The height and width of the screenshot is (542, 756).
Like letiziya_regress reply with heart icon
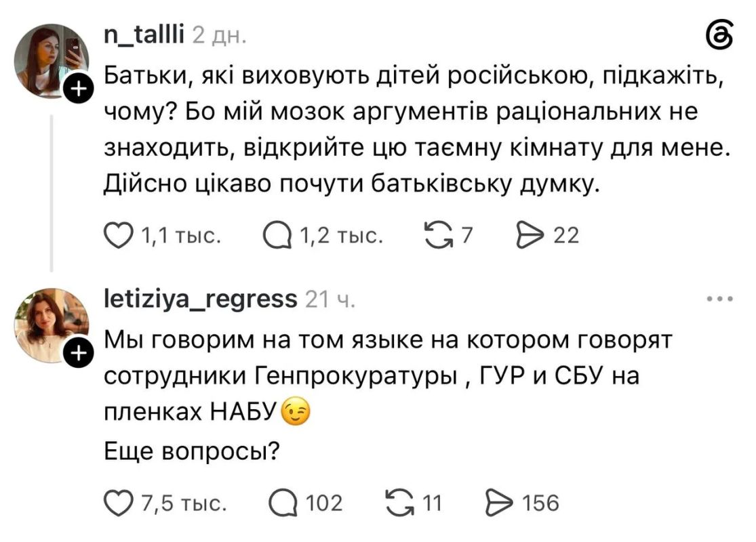[x=119, y=503]
